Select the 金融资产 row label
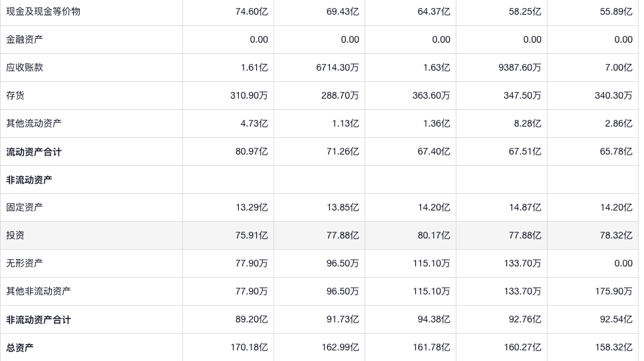 click(25, 39)
